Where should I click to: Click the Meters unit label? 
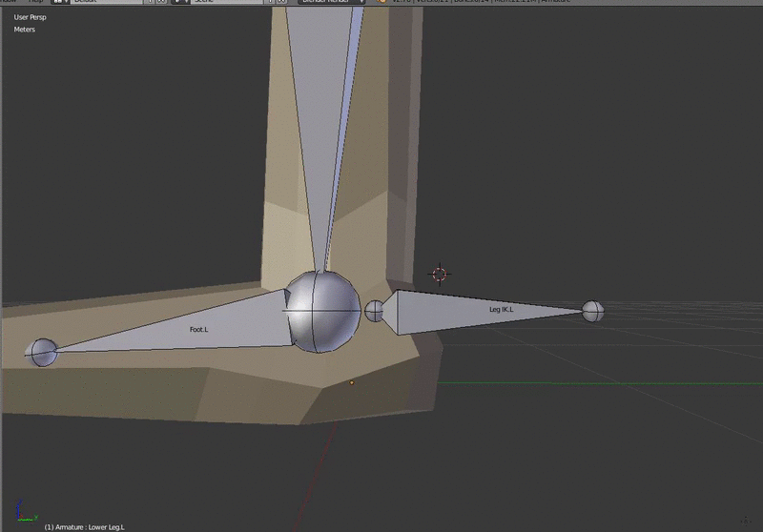tap(25, 30)
